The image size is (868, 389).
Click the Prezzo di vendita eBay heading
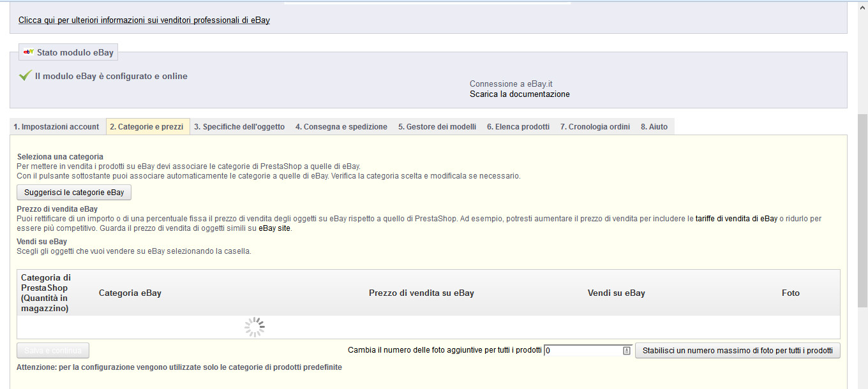pos(57,209)
